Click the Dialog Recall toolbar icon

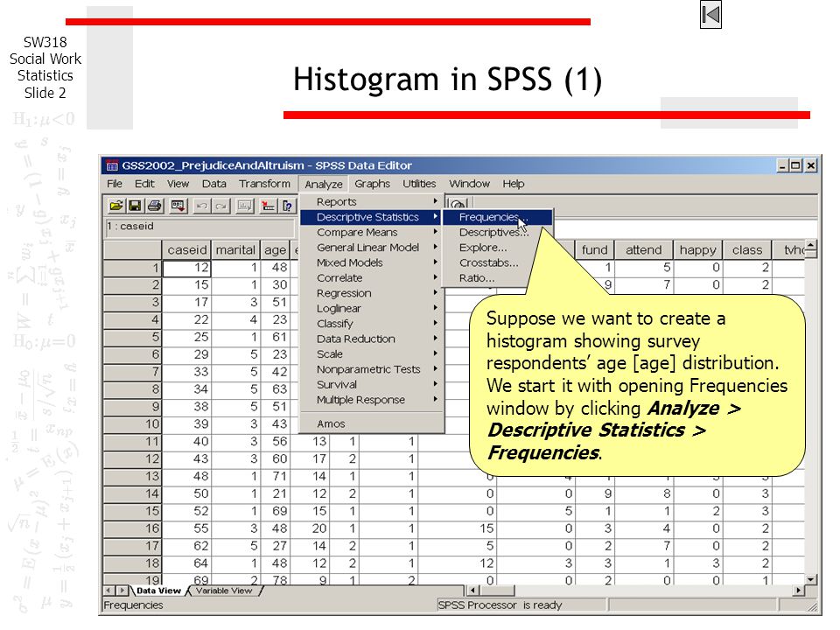(178, 206)
